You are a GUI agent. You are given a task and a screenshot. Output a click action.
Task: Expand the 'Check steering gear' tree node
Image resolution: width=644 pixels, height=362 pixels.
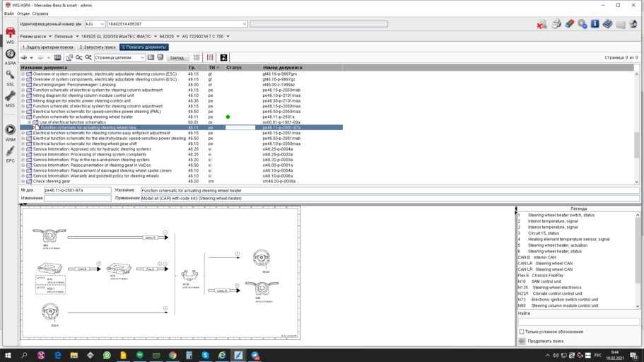click(23, 181)
